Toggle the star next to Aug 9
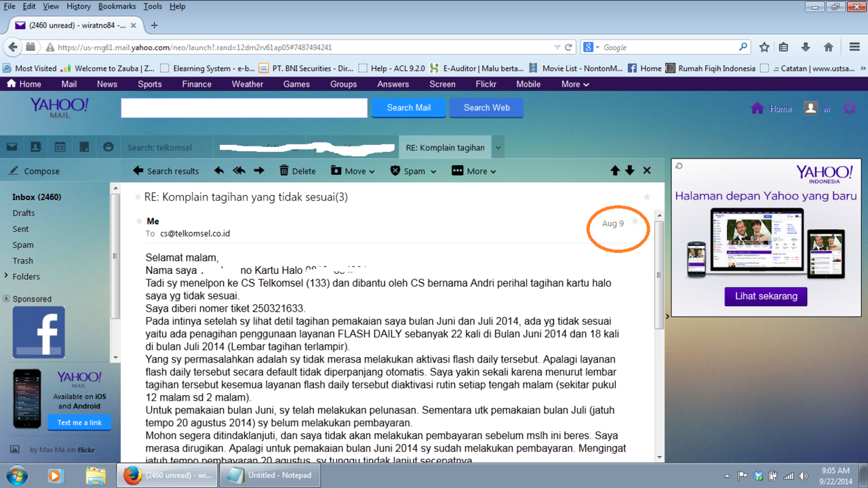 click(x=635, y=222)
